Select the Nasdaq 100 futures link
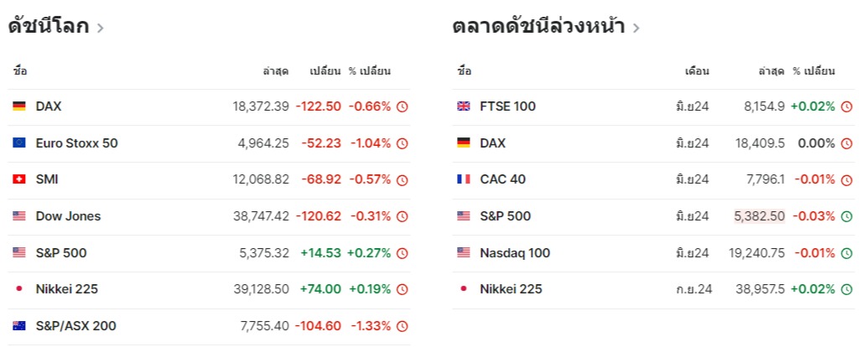Viewport: 868px width, 347px height. coord(515,253)
